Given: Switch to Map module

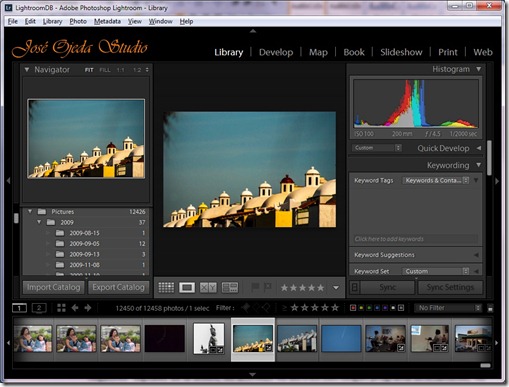Looking at the screenshot, I should [318, 52].
